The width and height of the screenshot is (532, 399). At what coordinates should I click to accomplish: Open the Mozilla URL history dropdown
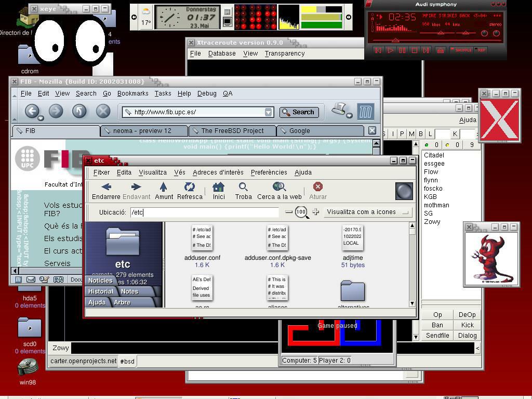[x=269, y=112]
